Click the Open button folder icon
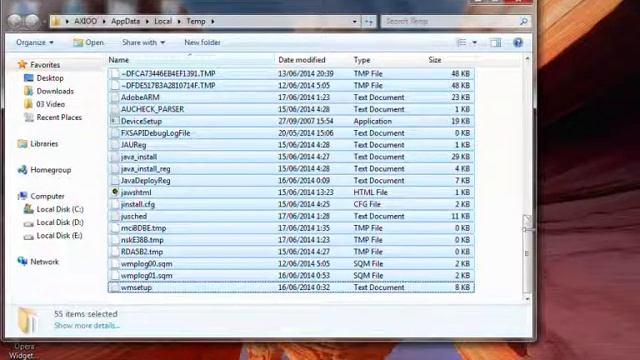The width and height of the screenshot is (640, 360). [78, 42]
